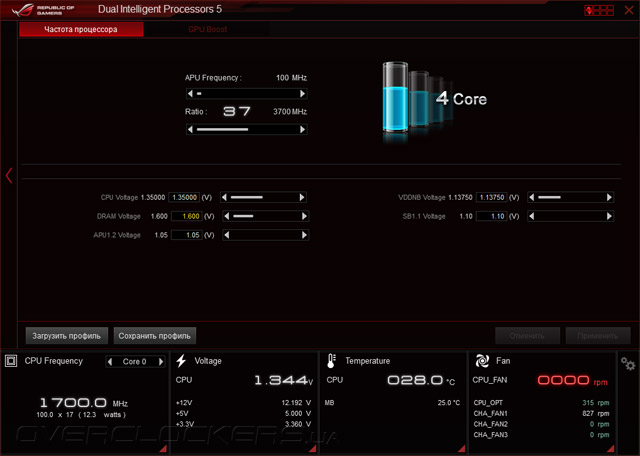The width and height of the screenshot is (640, 456).
Task: Open settings via gear icon
Action: pos(628,363)
